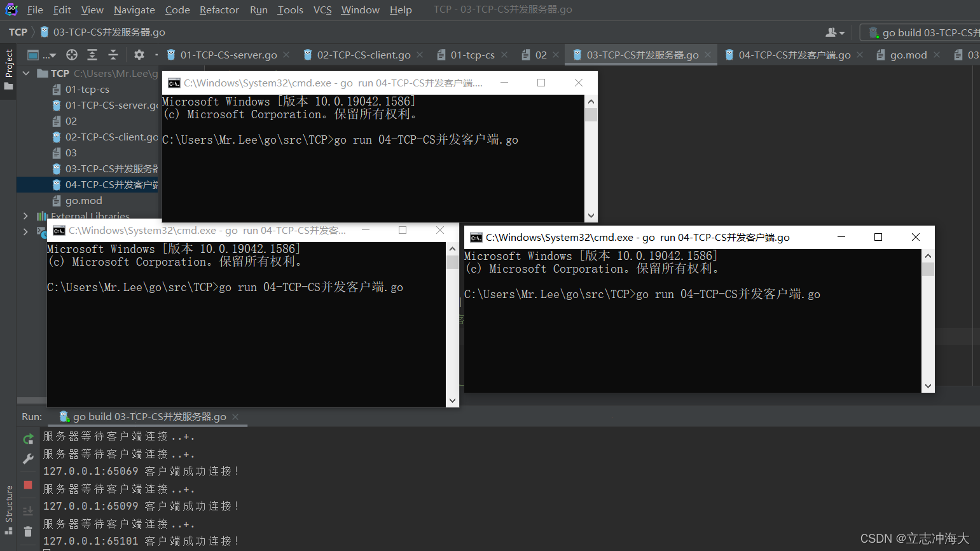Click the Collapse All icon in Project toolbar
This screenshot has width=980, height=551.
coord(113,55)
